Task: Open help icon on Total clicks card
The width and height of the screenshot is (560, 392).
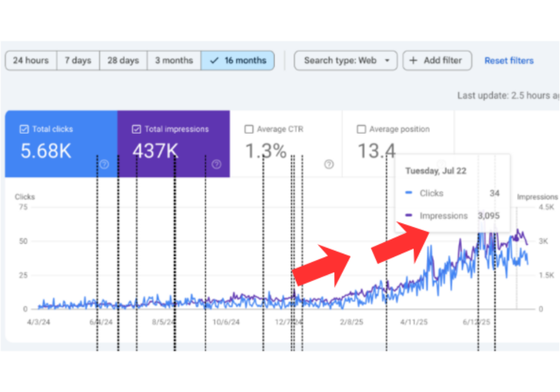Action: [x=104, y=164]
